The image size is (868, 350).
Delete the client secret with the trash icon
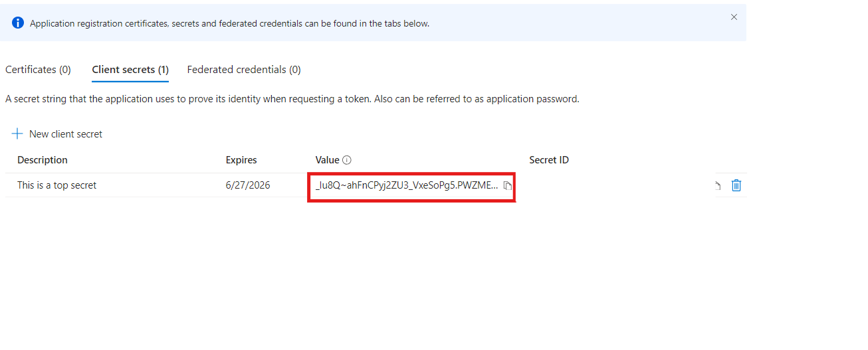736,185
